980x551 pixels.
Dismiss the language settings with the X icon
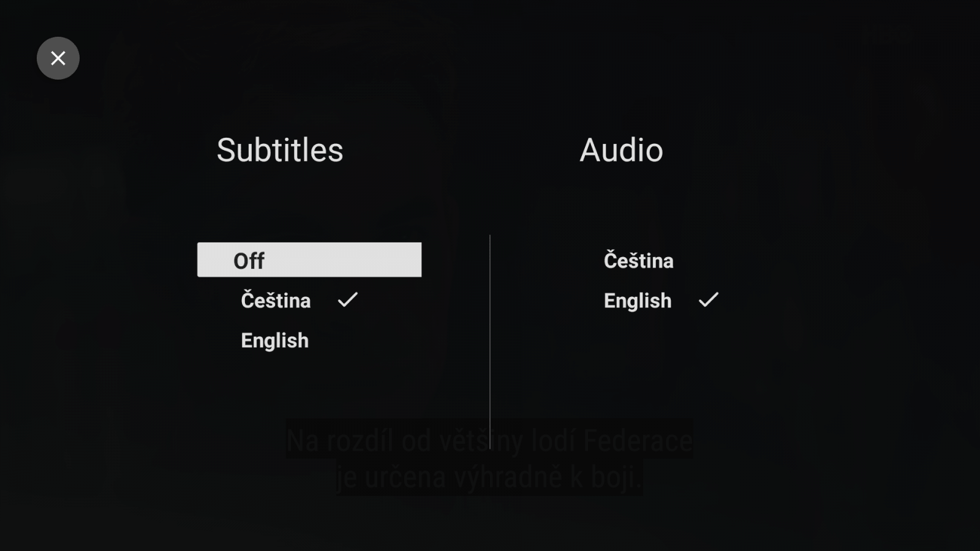pos(58,58)
